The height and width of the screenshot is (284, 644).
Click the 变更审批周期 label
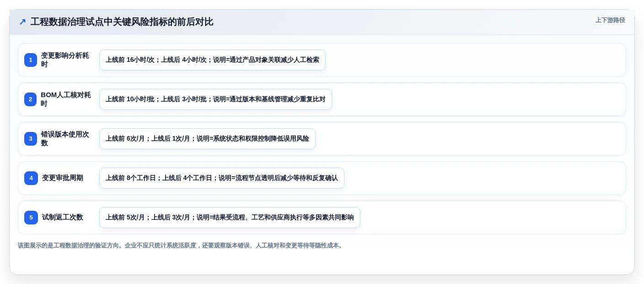pos(63,178)
